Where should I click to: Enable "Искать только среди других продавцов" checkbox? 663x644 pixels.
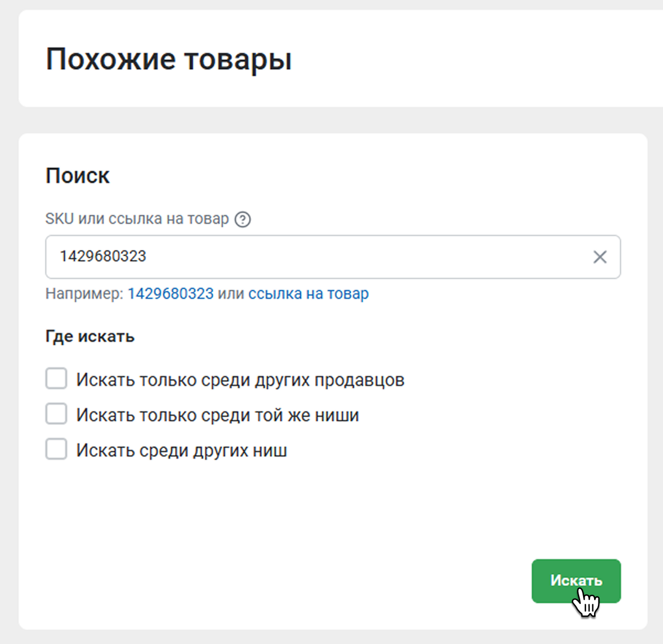(56, 379)
